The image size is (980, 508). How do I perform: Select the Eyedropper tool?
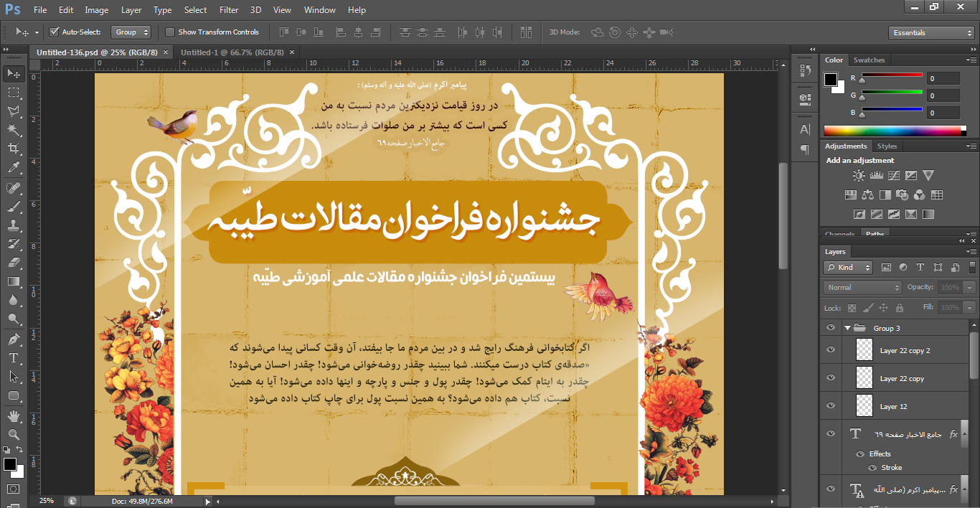(13, 168)
